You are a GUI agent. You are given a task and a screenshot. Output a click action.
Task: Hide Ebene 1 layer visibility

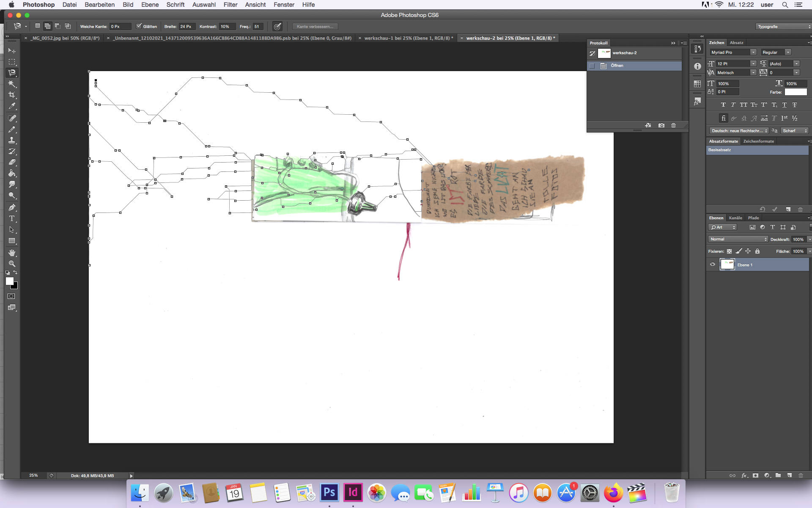tap(713, 265)
